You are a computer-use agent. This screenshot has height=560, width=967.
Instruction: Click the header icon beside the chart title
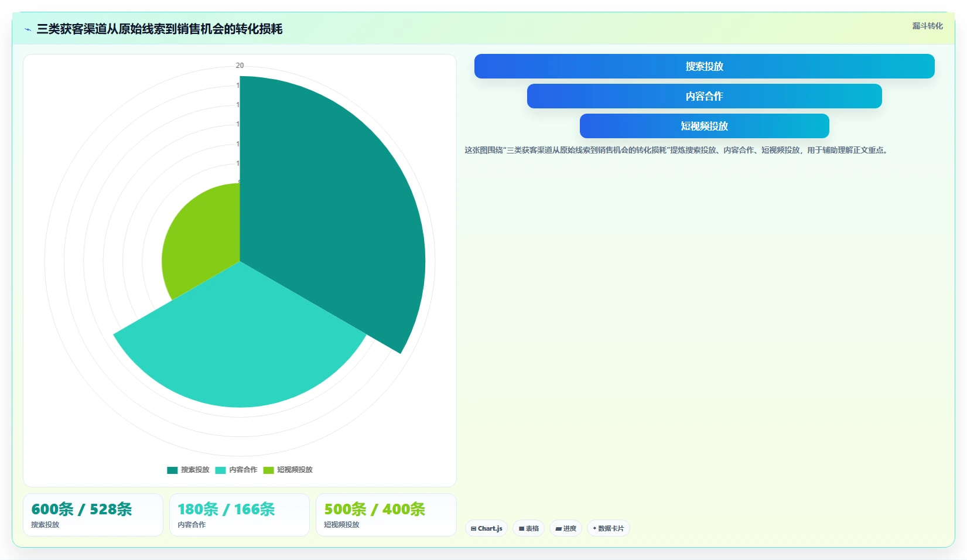28,29
